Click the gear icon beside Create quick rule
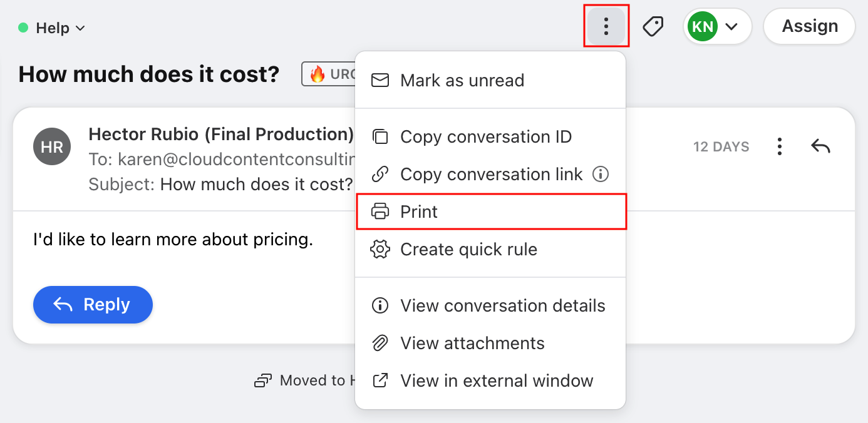This screenshot has width=868, height=423. (x=380, y=249)
